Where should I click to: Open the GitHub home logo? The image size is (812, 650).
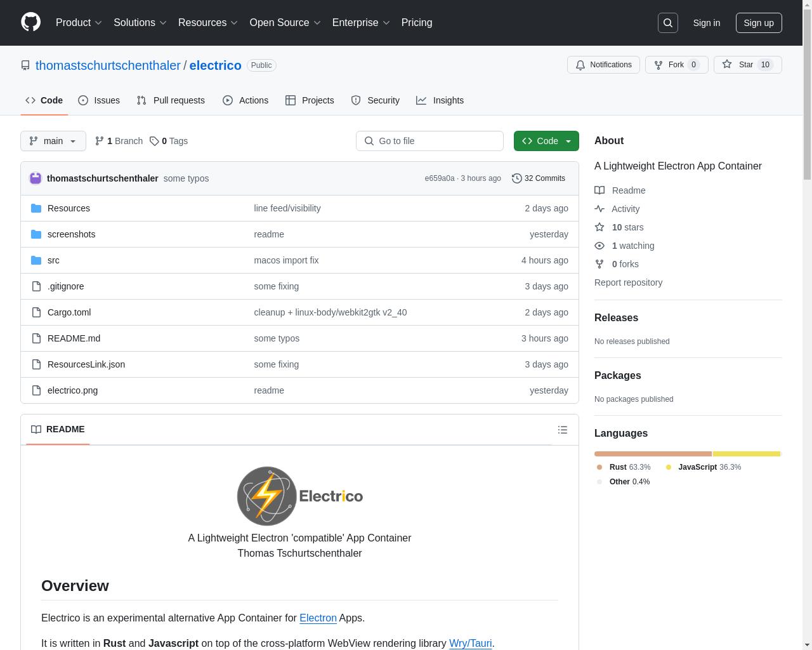30,22
